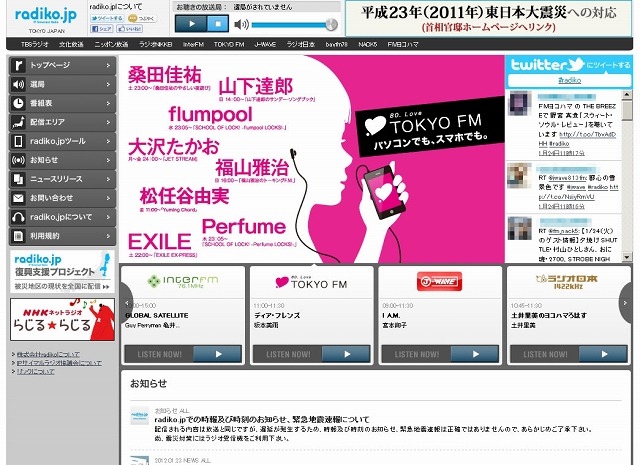Open NHK らじる★らじる banner
The image size is (640, 465).
(62, 319)
